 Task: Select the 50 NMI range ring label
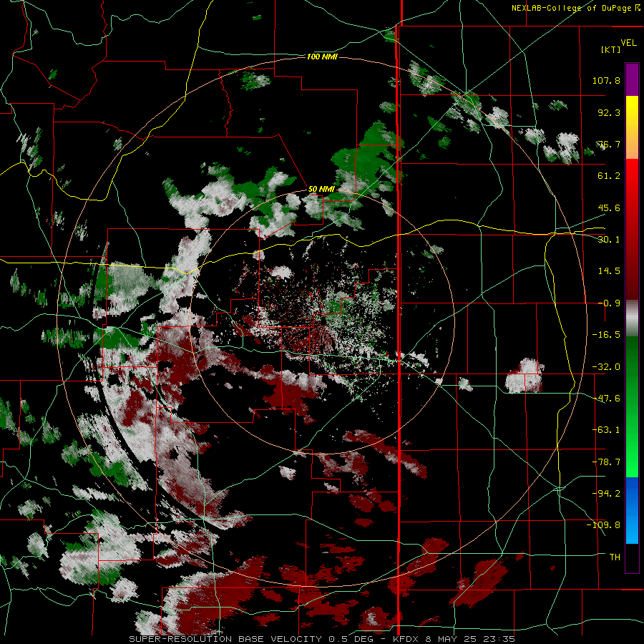coord(321,190)
